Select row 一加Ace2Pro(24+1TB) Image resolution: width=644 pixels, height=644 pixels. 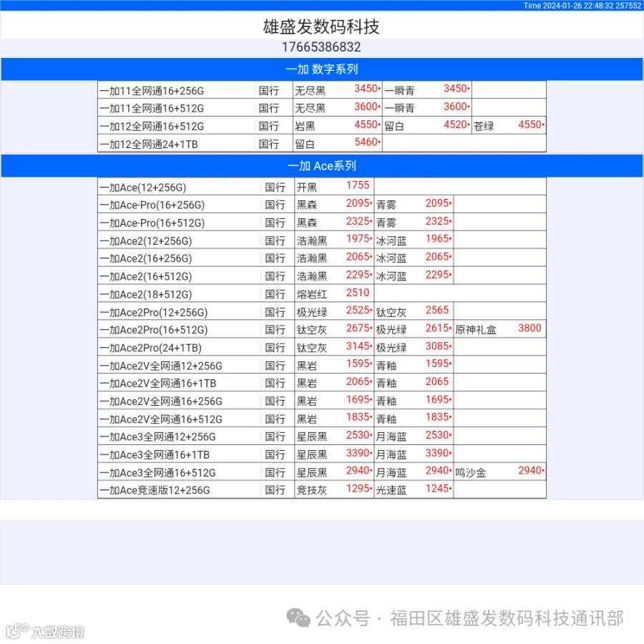coord(322,347)
